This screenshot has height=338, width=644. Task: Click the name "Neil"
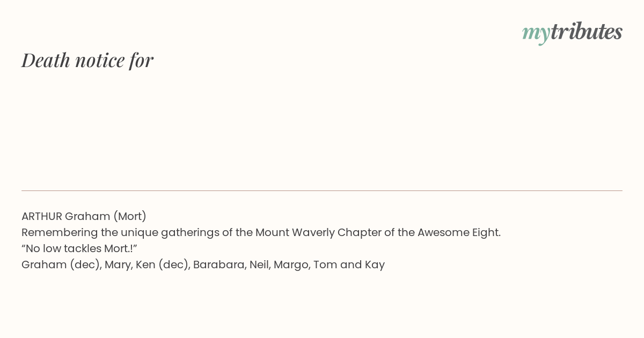(259, 264)
